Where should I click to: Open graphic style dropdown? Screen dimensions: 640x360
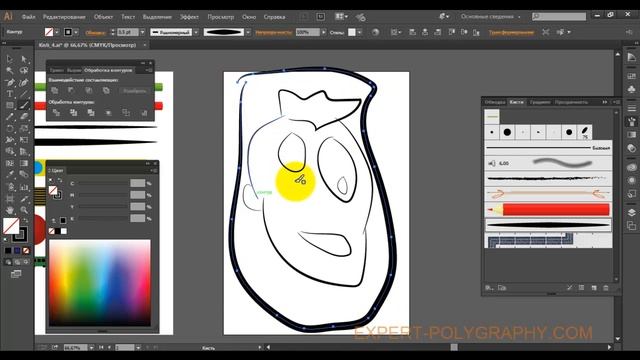[360, 32]
